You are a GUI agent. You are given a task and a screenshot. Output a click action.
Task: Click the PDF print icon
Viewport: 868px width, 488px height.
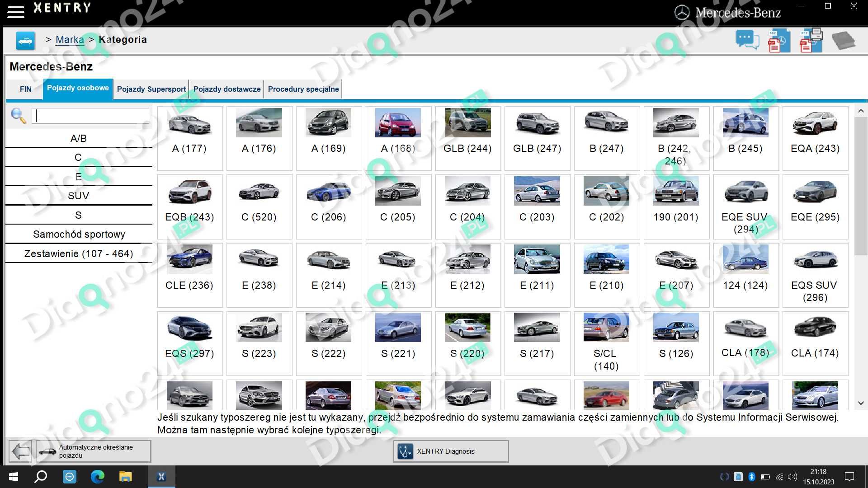click(811, 40)
